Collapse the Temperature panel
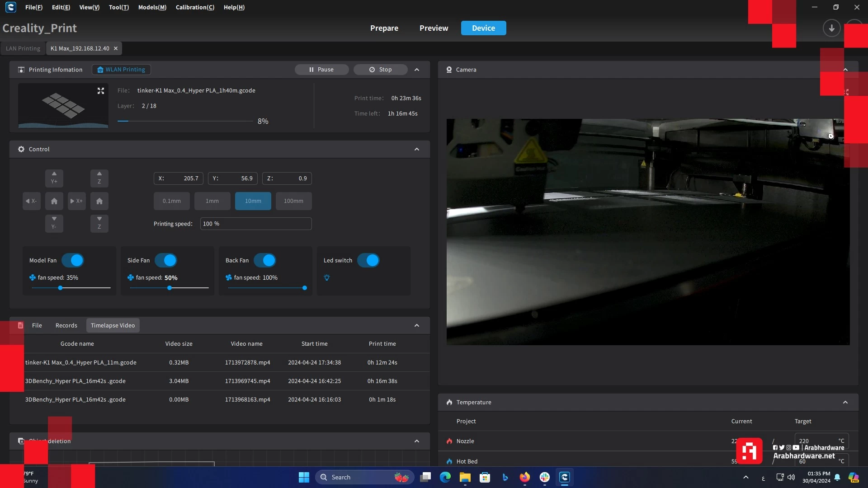Viewport: 868px width, 488px height. pos(845,402)
